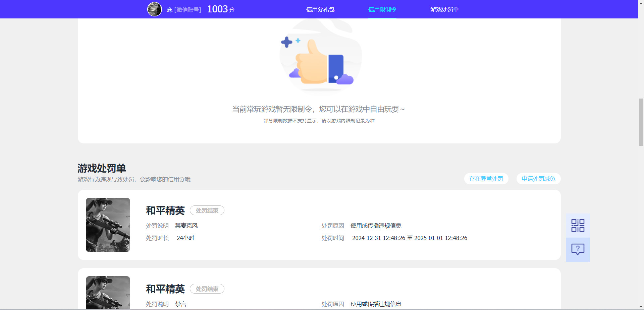Image resolution: width=644 pixels, height=310 pixels.
Task: Click the 24小时 penalty duration
Action: [x=185, y=238]
